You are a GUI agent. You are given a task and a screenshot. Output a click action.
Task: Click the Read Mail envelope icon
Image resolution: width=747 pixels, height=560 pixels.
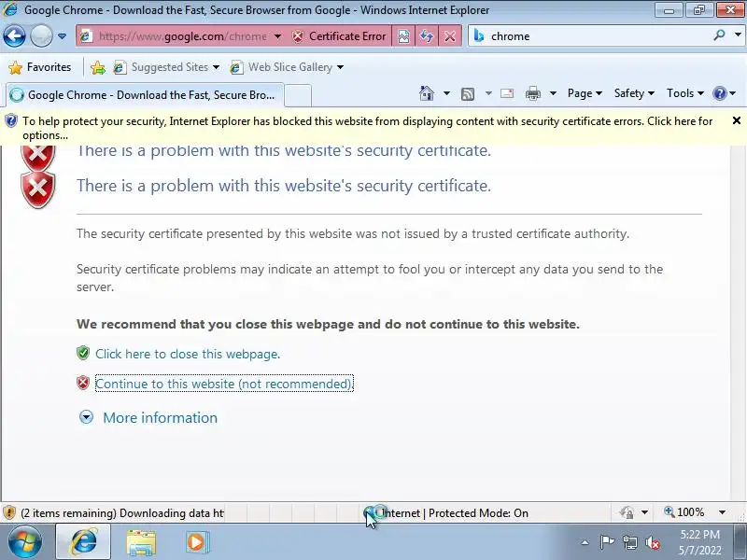(507, 93)
